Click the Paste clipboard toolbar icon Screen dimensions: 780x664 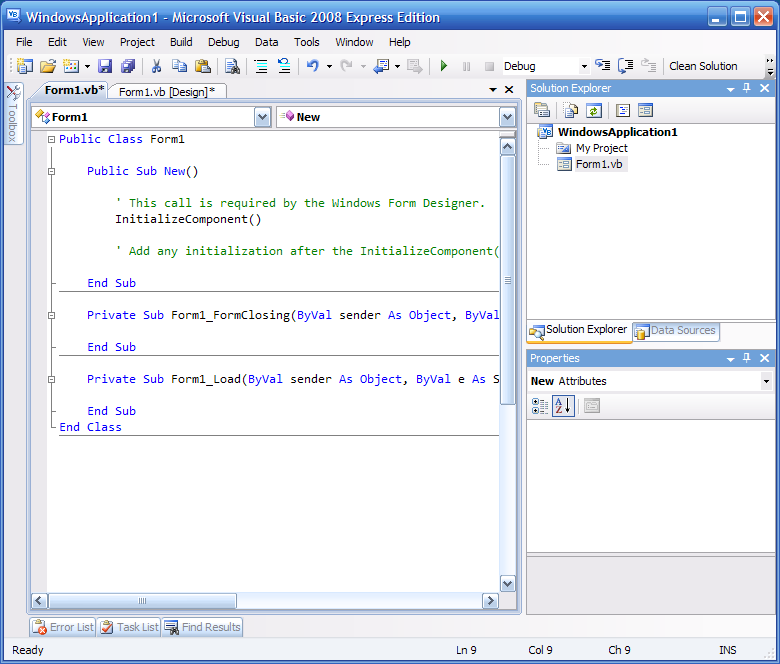tap(203, 66)
